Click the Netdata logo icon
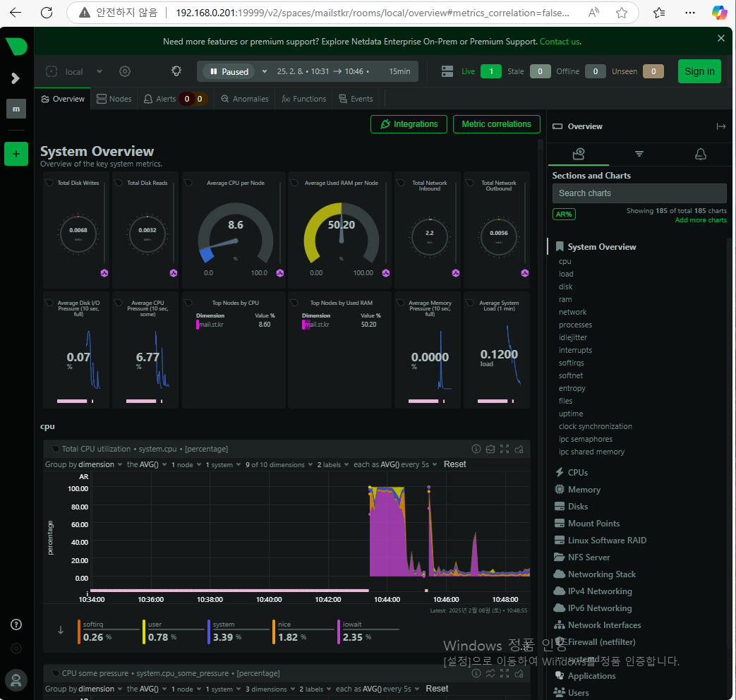 [x=16, y=47]
